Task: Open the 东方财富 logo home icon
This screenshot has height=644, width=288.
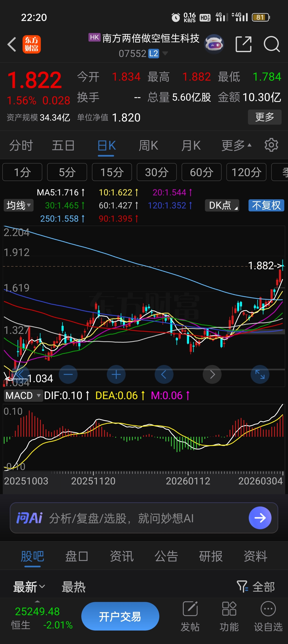Action: click(32, 44)
